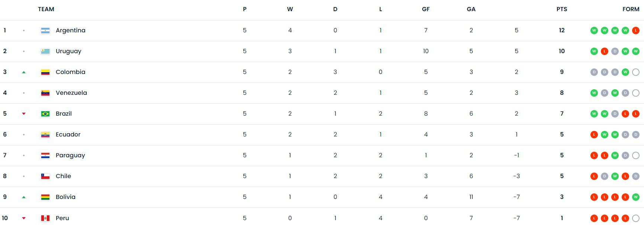The image size is (644, 225).
Task: Click the Argentina flag icon
Action: point(45,30)
